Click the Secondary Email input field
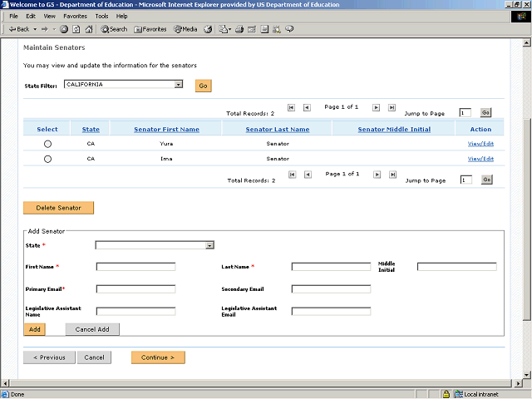 tap(331, 289)
